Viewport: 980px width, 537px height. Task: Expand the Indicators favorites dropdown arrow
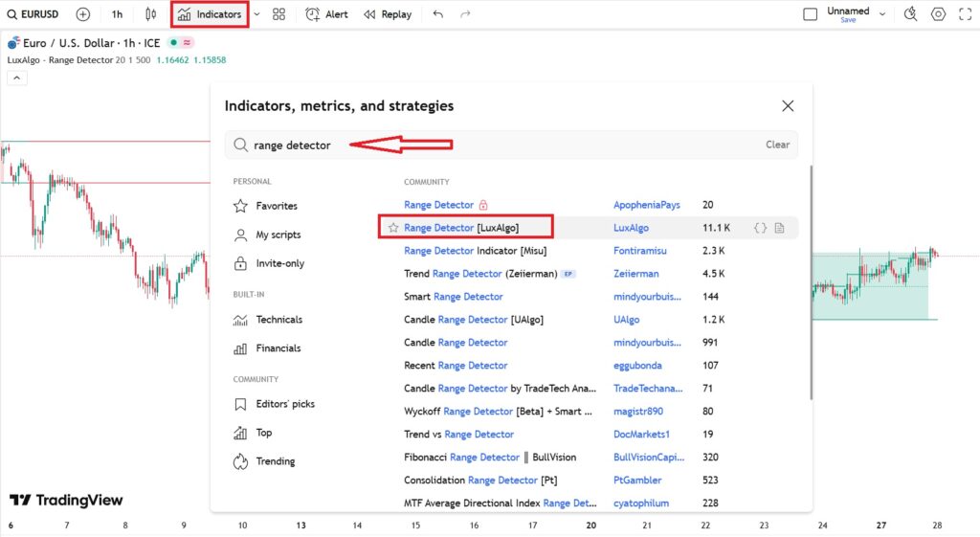(x=256, y=14)
